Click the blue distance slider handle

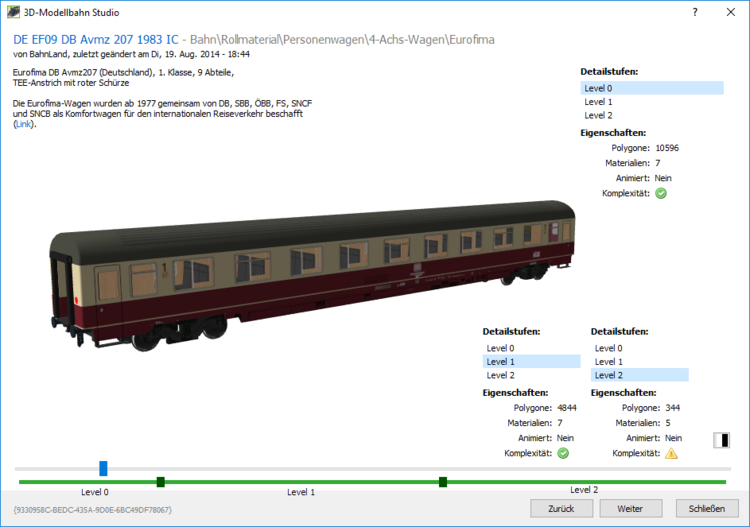click(x=103, y=468)
